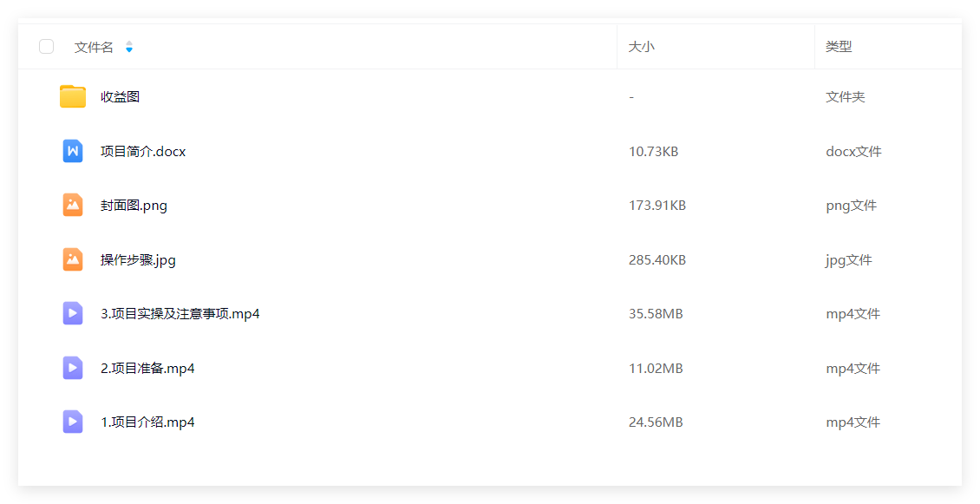Image resolution: width=980 pixels, height=504 pixels.
Task: Open the 收益图 folder name
Action: coord(120,97)
